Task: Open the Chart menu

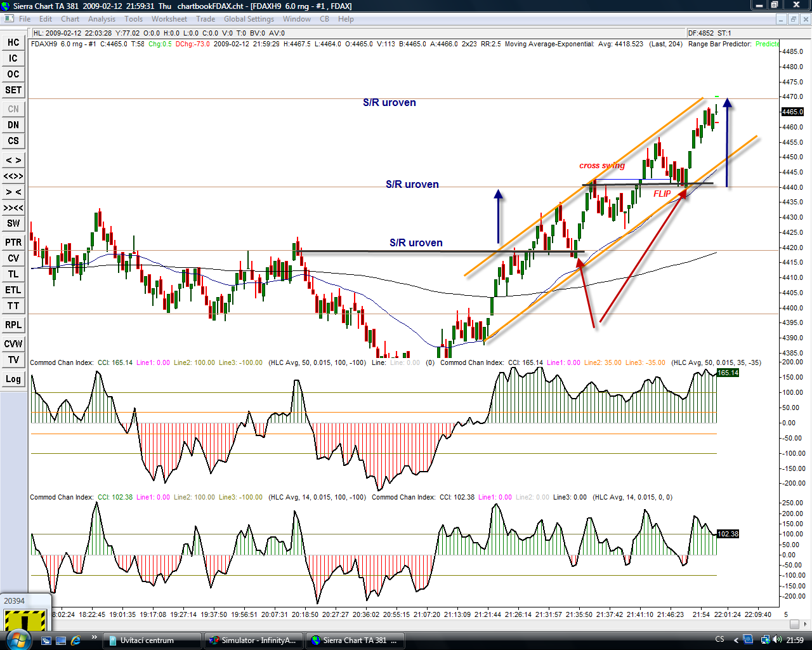Action: (70, 19)
